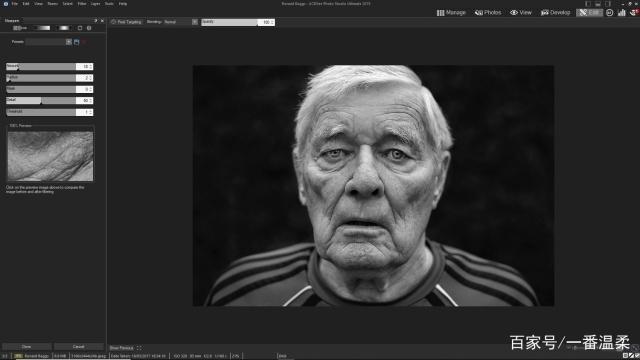The height and width of the screenshot is (360, 640).
Task: Click the 100% preview thumbnail
Action: pos(50,156)
